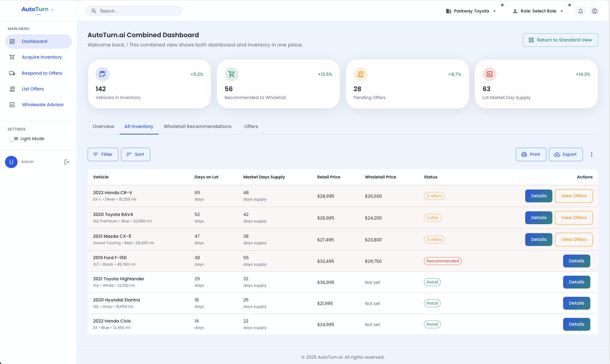The height and width of the screenshot is (364, 610).
Task: Open the three-dot more options menu
Action: click(592, 154)
